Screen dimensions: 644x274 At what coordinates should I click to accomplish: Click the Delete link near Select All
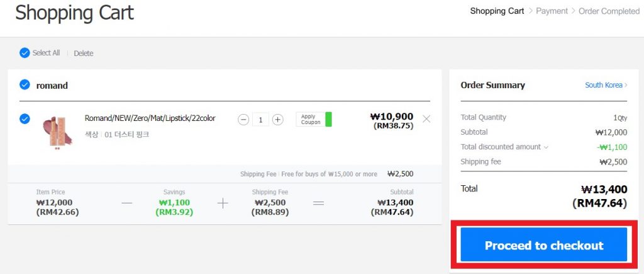click(x=84, y=53)
